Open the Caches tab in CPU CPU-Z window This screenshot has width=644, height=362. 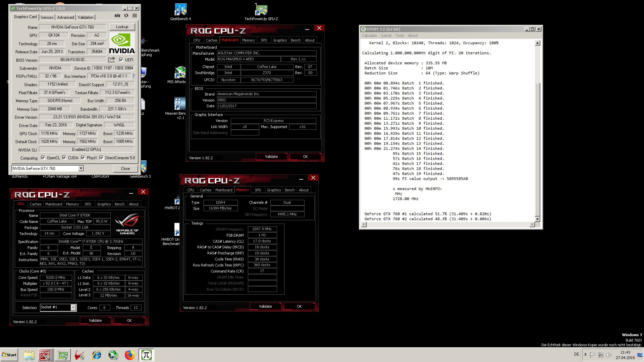click(x=35, y=204)
